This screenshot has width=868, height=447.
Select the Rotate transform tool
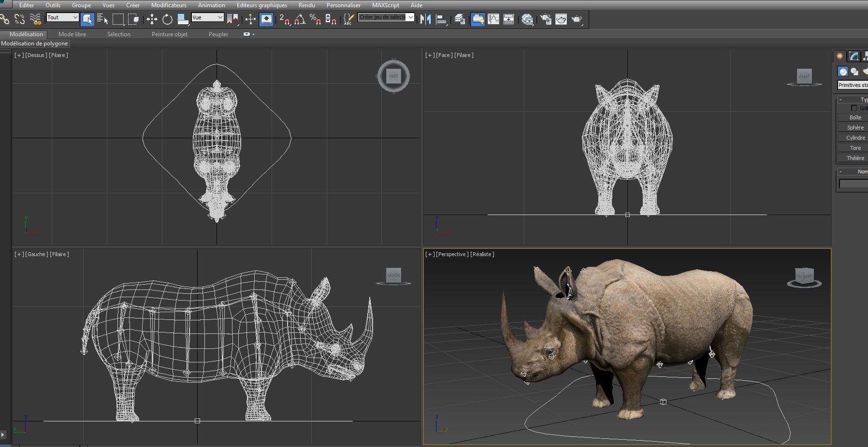coord(167,19)
